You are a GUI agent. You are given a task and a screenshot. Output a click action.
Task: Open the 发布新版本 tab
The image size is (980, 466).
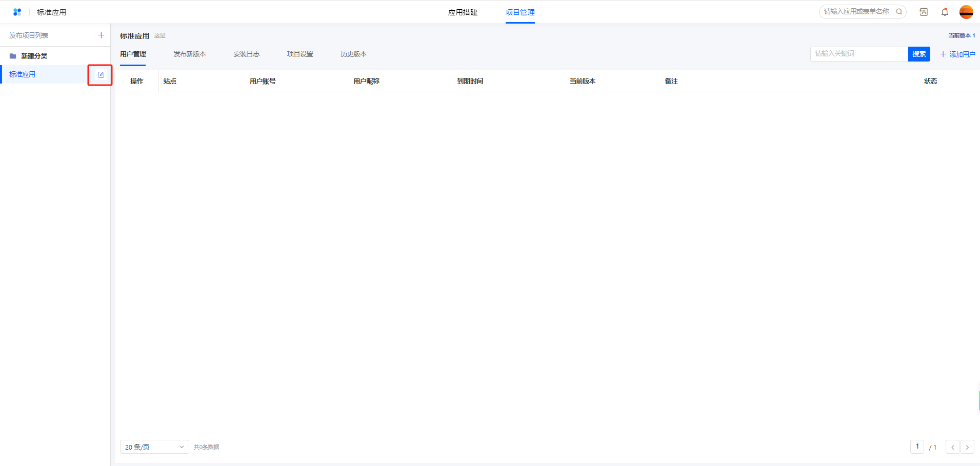190,54
